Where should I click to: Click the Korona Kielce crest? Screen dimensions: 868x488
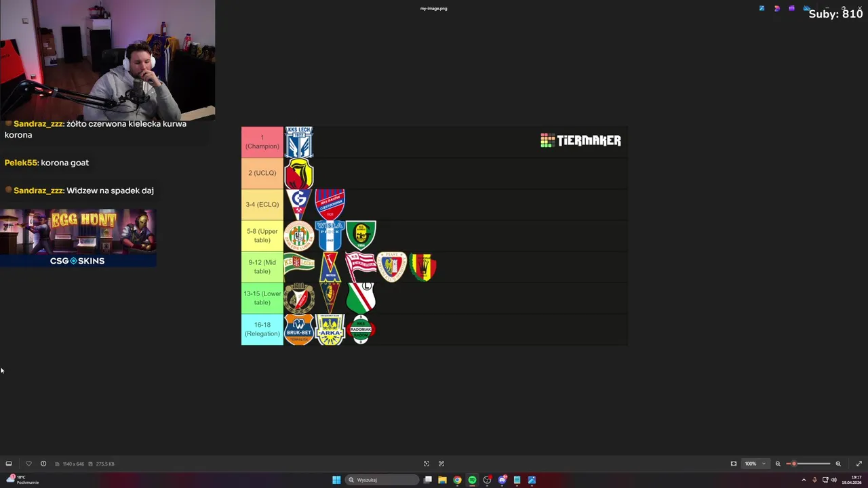pos(423,267)
